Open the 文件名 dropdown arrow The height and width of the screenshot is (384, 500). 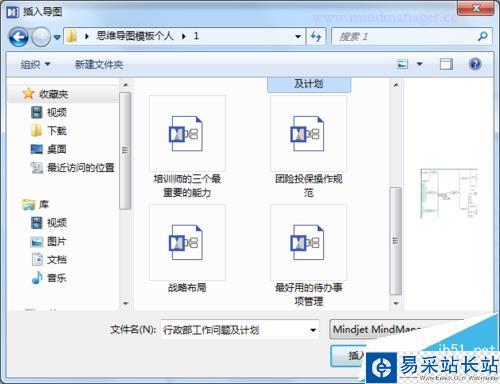point(313,330)
